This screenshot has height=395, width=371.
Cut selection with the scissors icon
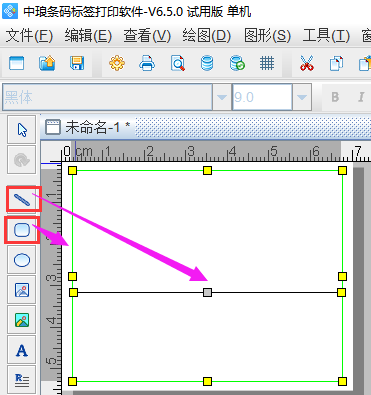[307, 63]
